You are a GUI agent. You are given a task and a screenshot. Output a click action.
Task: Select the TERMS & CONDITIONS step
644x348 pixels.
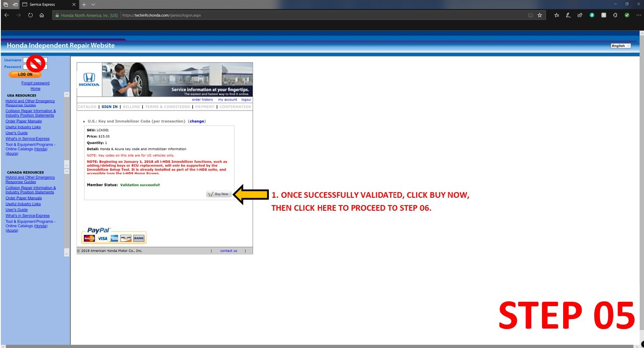click(167, 107)
